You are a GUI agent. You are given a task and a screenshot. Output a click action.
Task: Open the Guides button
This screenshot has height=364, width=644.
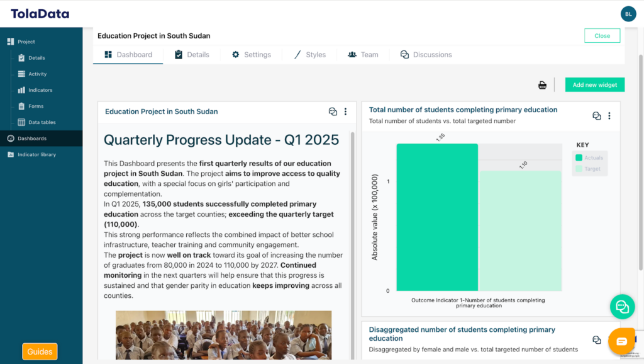pos(40,351)
